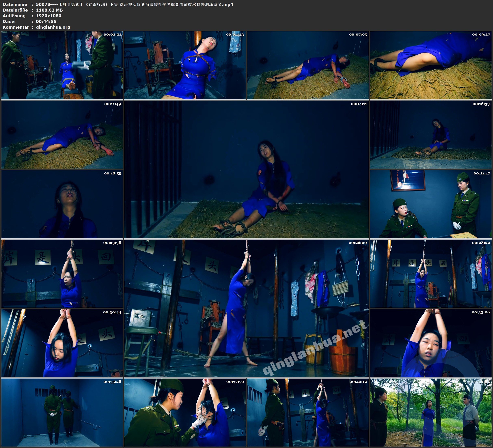Click the thumbnail stamped 00:16:33

(x=431, y=135)
